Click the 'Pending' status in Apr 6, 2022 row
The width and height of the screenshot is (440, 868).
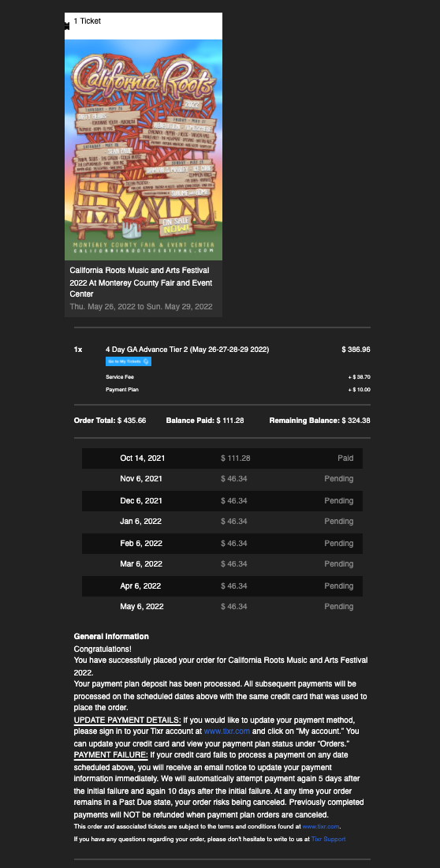pyautogui.click(x=339, y=586)
